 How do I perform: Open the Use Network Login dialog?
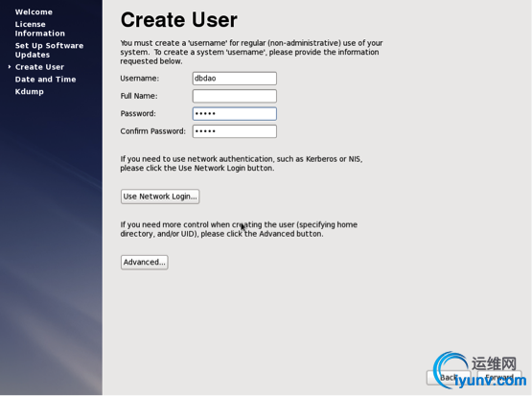click(160, 197)
